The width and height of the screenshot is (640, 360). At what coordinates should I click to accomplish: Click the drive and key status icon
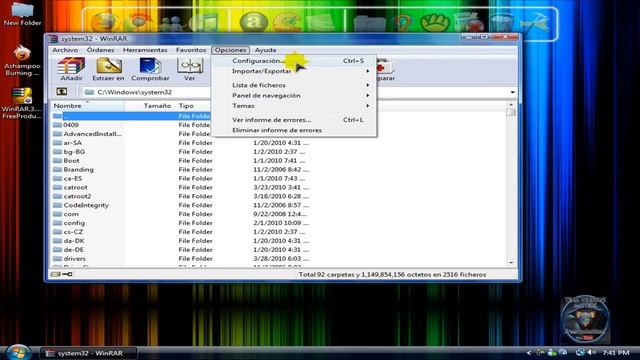point(62,274)
